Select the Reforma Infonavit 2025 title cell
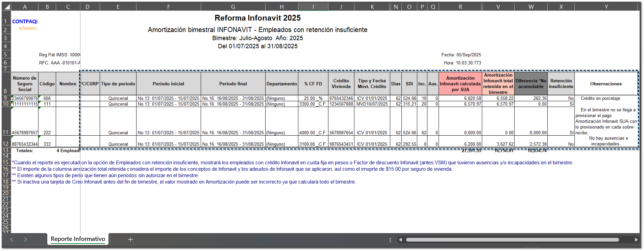The height and width of the screenshot is (251, 644). (x=257, y=18)
